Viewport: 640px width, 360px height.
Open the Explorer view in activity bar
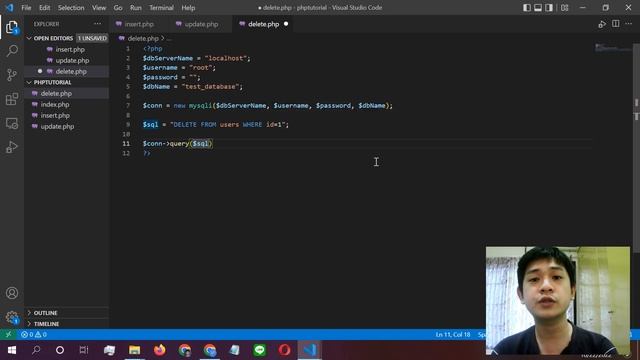pos(12,27)
